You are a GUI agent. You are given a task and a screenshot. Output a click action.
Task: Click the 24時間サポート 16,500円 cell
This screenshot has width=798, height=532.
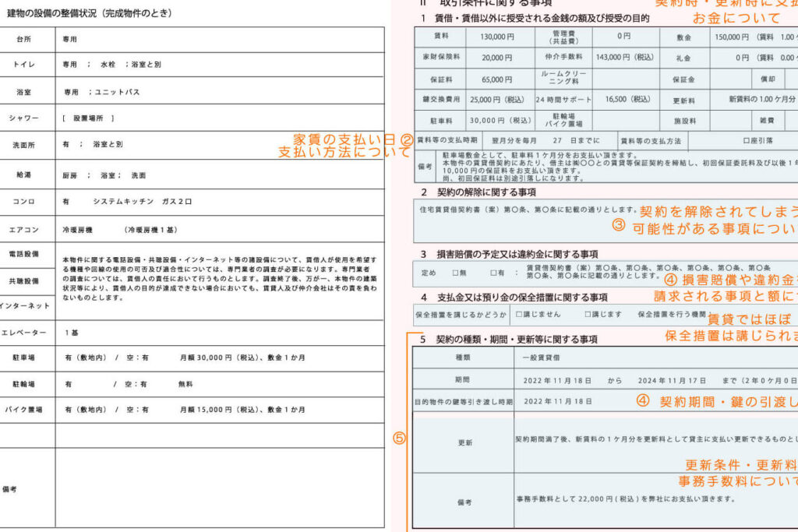pos(627,100)
